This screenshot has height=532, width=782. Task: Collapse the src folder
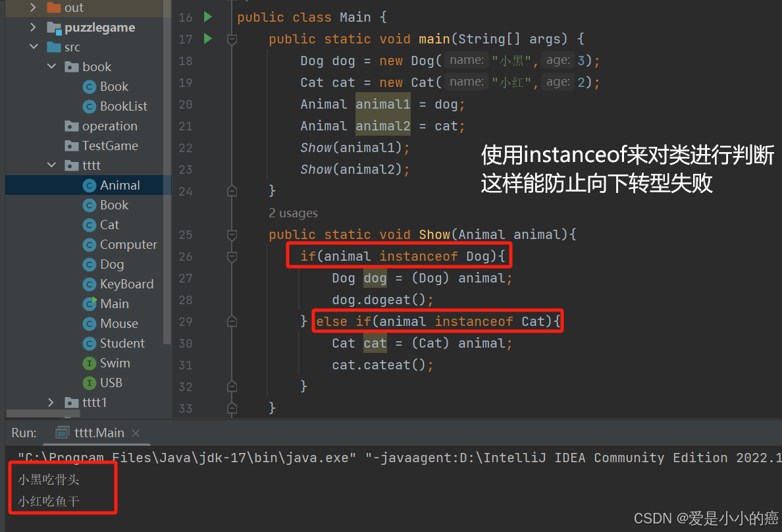(34, 46)
